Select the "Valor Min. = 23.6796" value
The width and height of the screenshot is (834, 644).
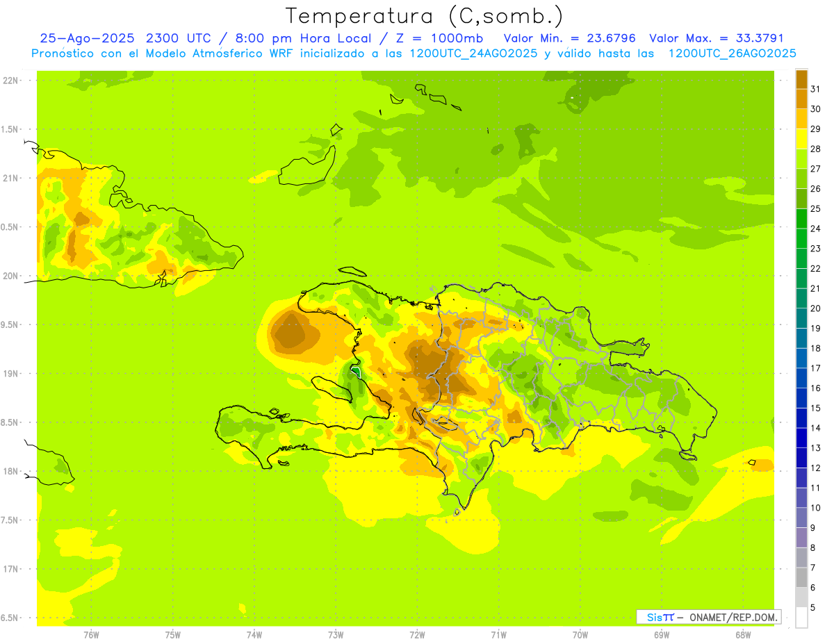point(569,38)
